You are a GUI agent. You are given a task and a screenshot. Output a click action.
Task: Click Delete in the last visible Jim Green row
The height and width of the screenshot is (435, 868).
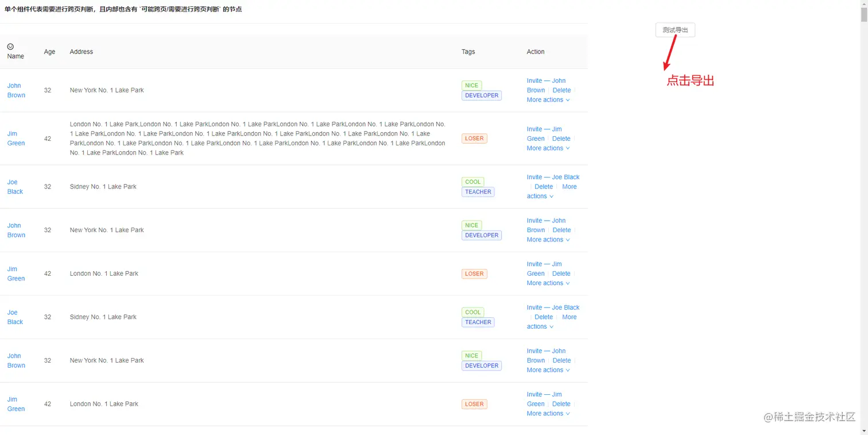561,404
